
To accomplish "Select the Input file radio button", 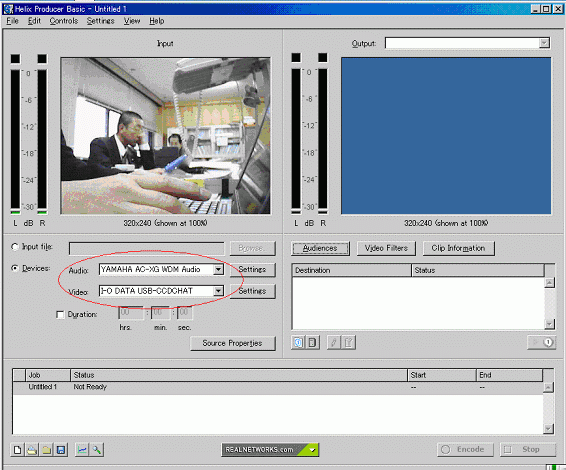I will pyautogui.click(x=15, y=247).
